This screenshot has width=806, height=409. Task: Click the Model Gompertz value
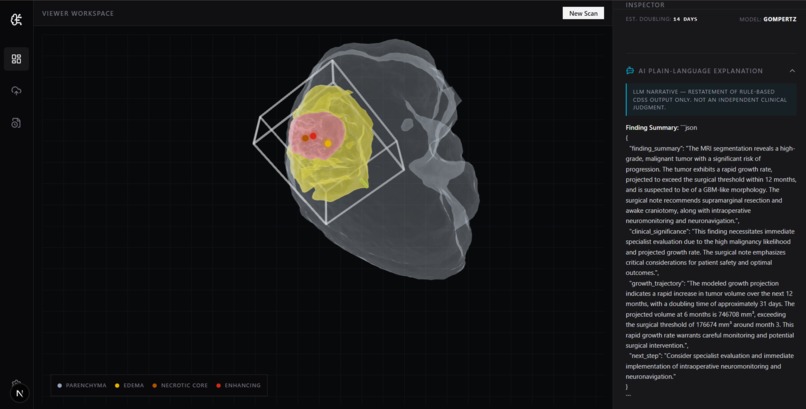tap(780, 19)
